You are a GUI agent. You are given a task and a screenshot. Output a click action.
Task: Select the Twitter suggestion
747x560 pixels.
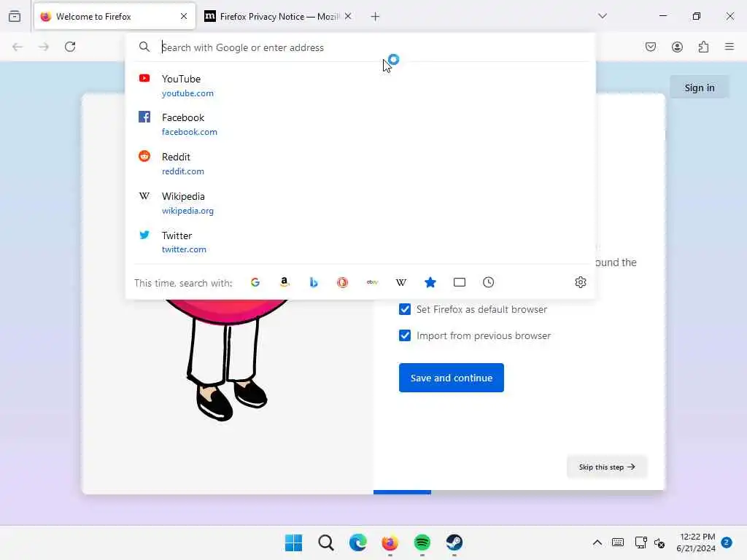pyautogui.click(x=360, y=242)
